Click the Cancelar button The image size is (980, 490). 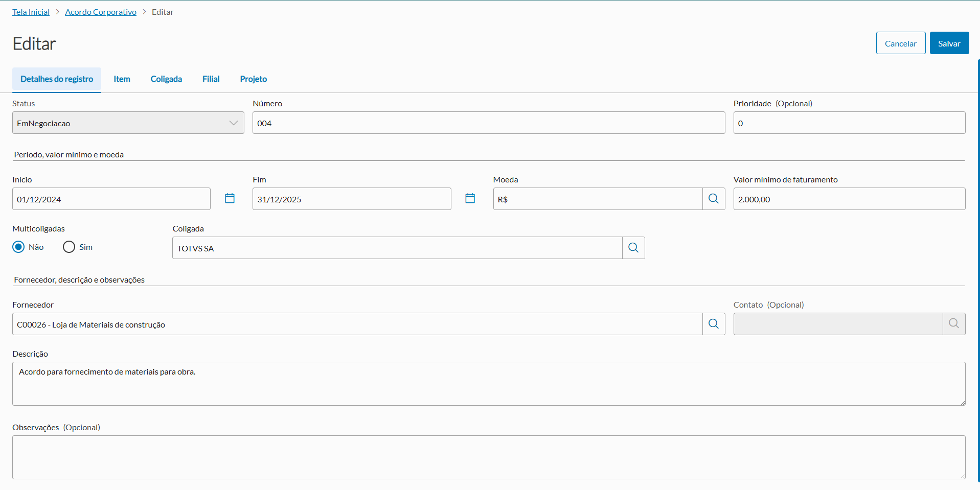coord(900,43)
